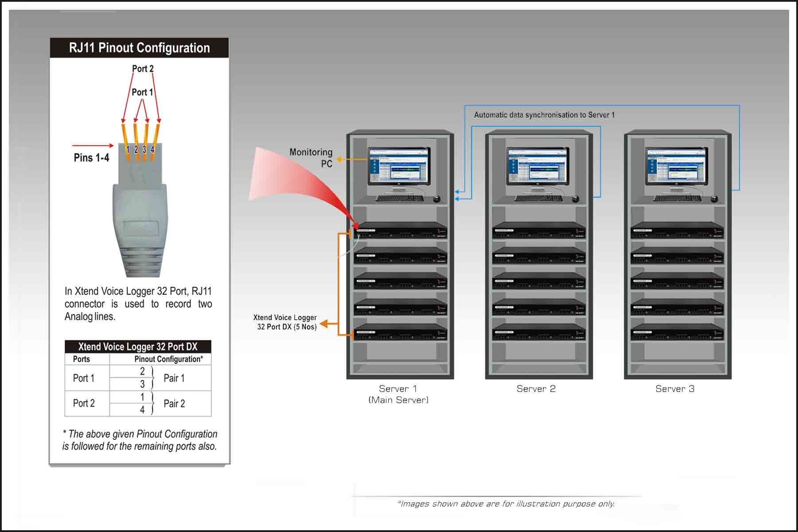This screenshot has width=798, height=532.
Task: Click the Port 2 label above the connector
Action: pyautogui.click(x=143, y=69)
